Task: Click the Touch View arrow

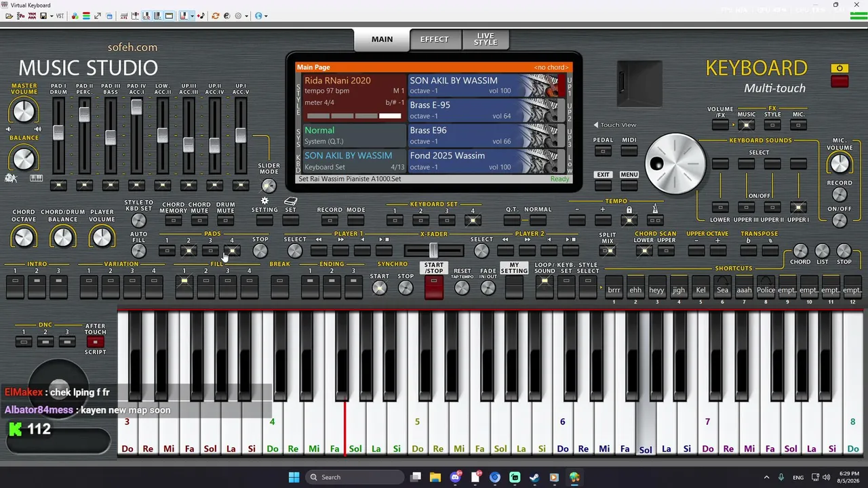Action: [596, 125]
